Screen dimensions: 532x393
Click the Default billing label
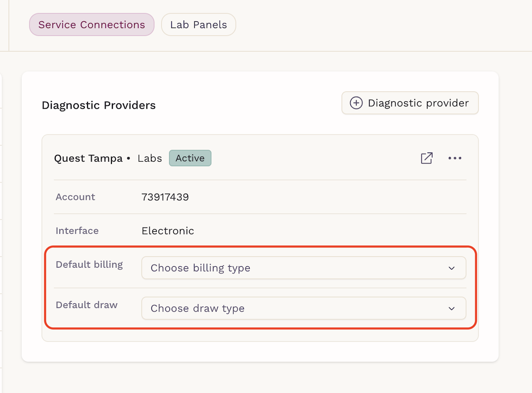coord(89,264)
